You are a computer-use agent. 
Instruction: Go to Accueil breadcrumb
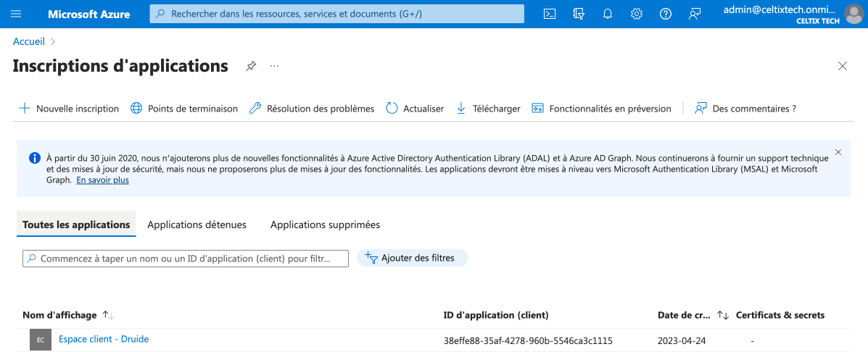point(29,41)
